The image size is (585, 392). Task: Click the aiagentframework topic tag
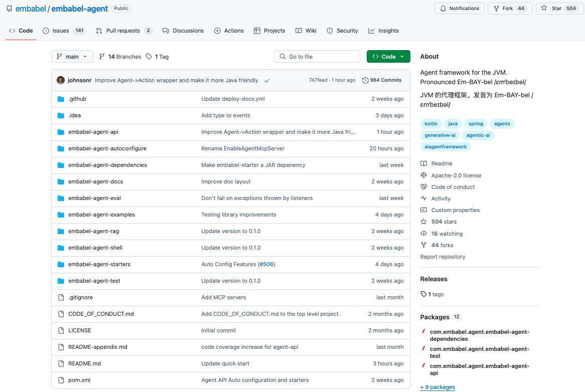pyautogui.click(x=446, y=147)
